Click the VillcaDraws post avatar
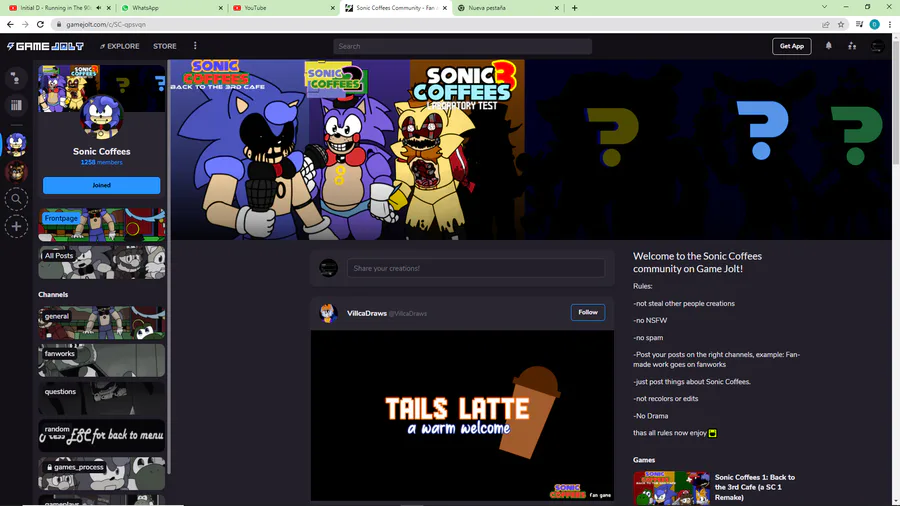The image size is (900, 506). tap(328, 313)
